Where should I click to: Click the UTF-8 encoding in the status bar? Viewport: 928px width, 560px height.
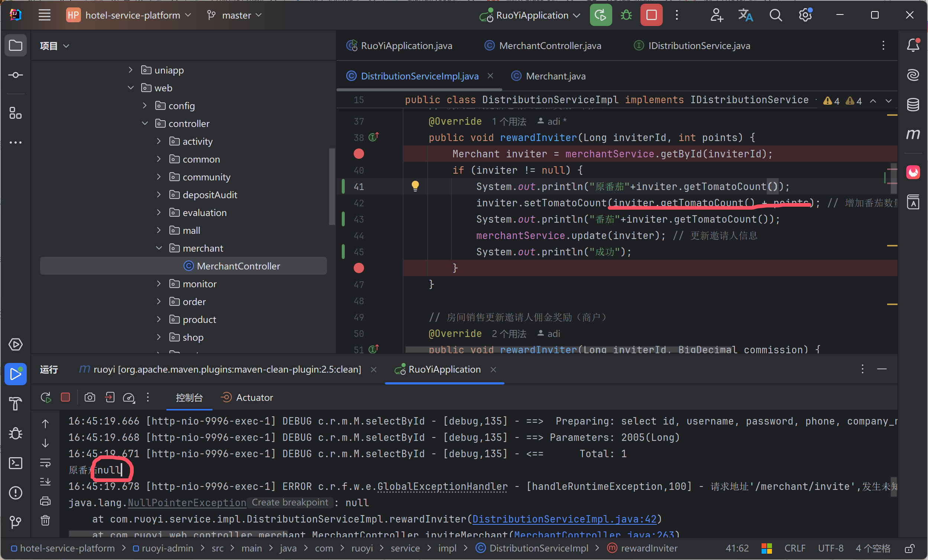pyautogui.click(x=830, y=548)
